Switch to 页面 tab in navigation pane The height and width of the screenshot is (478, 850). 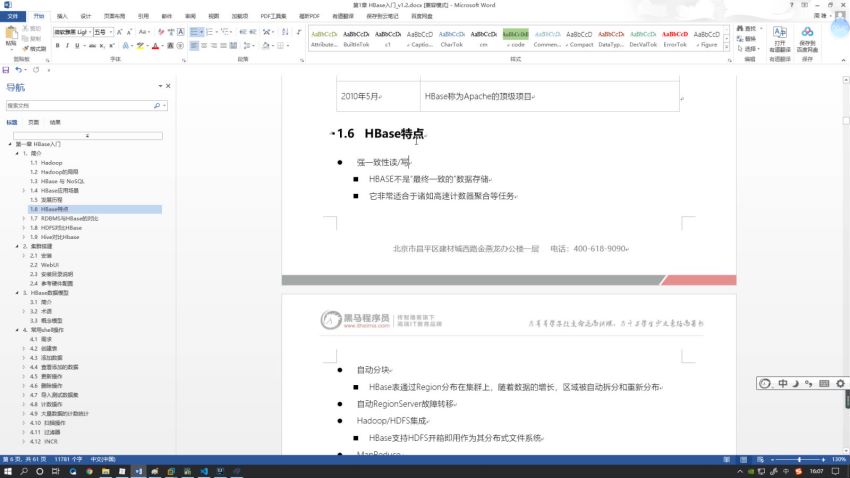[33, 122]
